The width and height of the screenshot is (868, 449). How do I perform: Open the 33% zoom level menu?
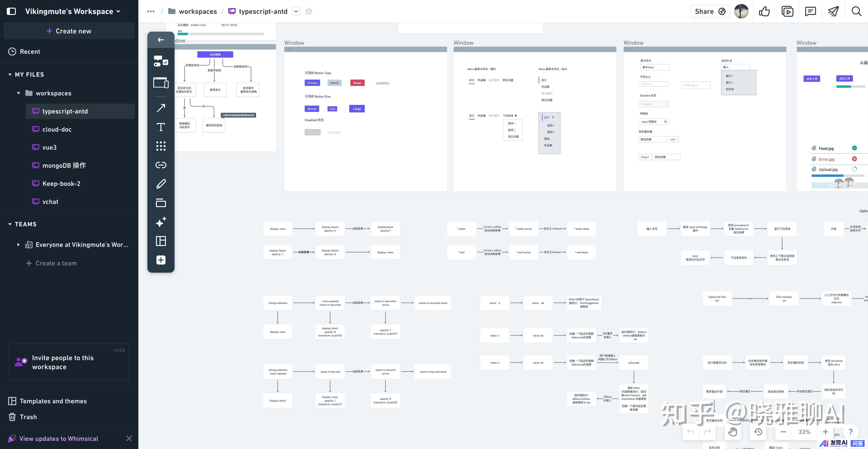click(804, 432)
